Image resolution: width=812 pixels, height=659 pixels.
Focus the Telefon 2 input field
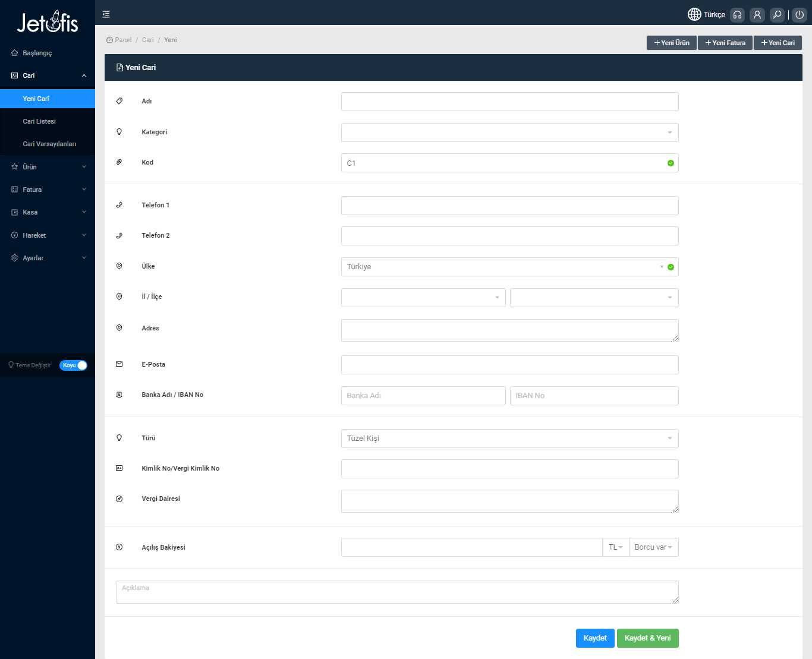click(509, 236)
